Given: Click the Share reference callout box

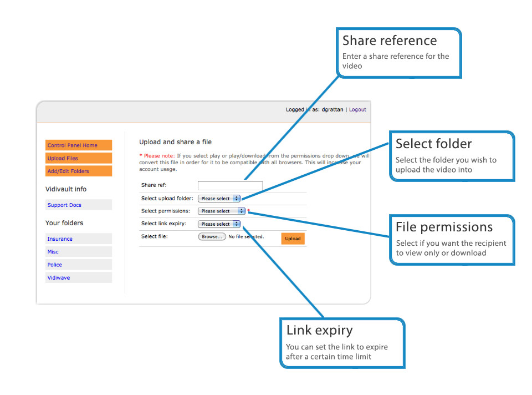Looking at the screenshot, I should [399, 53].
